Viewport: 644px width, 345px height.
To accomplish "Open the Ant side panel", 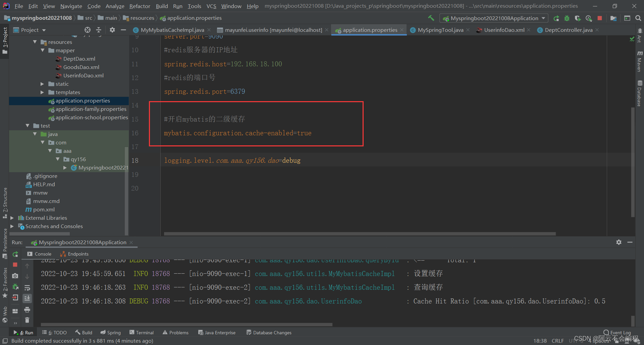I will click(639, 36).
